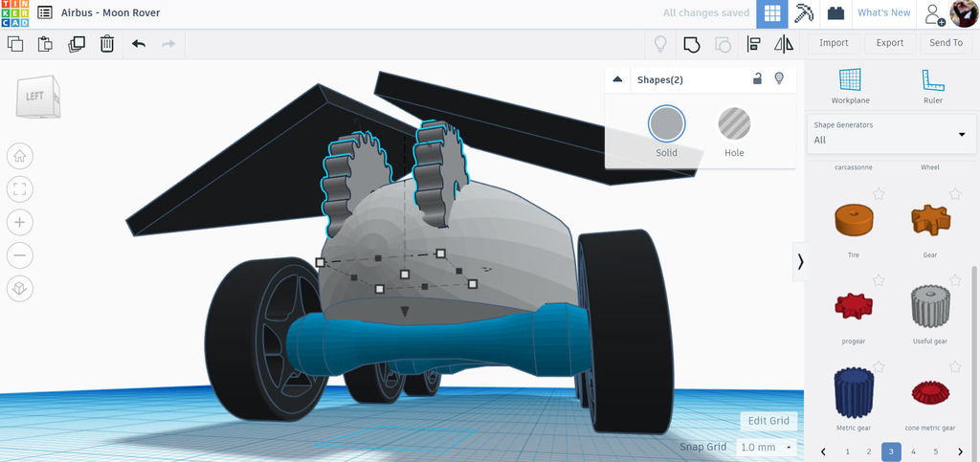This screenshot has width=980, height=462.
Task: Go to shapes page 1
Action: point(847,451)
